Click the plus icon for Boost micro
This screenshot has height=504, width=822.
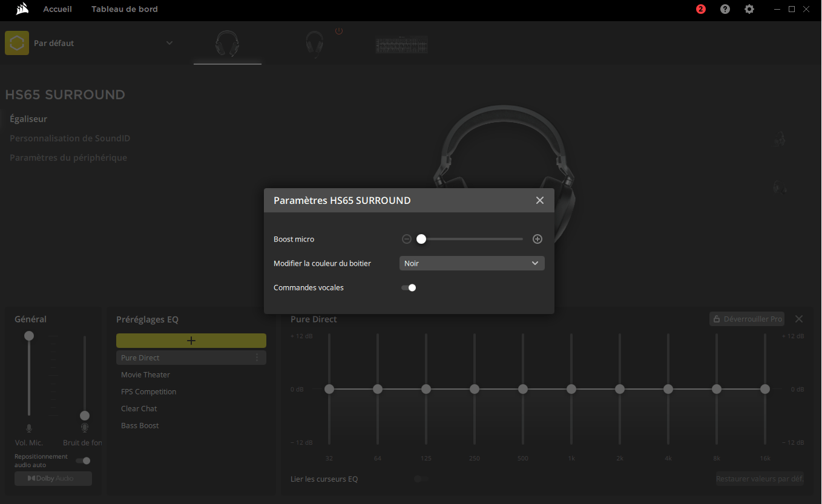pos(537,239)
